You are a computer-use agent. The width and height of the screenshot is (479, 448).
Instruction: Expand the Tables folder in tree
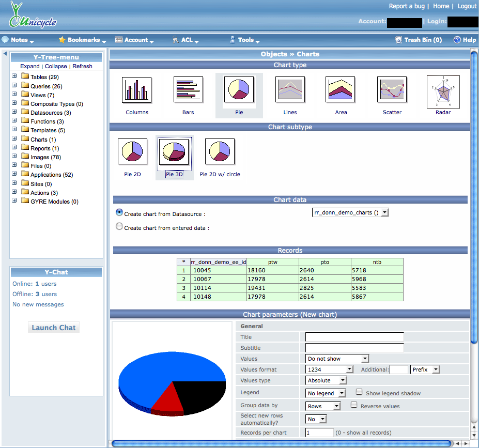(x=14, y=76)
